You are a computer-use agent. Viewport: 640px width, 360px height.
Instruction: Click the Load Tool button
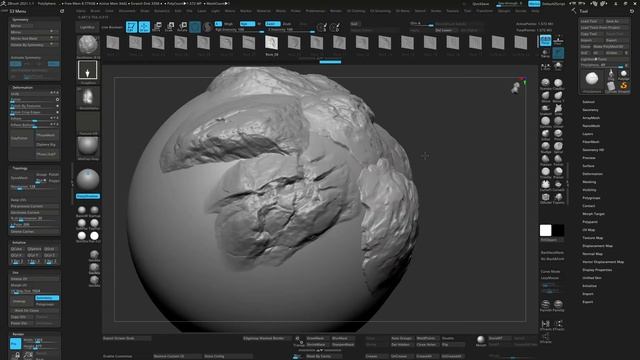click(591, 21)
